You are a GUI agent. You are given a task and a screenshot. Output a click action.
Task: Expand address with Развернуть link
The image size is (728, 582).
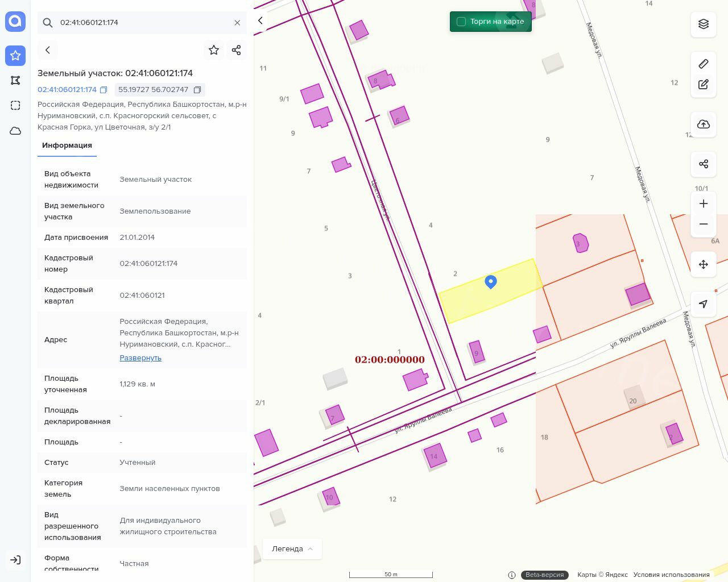point(140,358)
